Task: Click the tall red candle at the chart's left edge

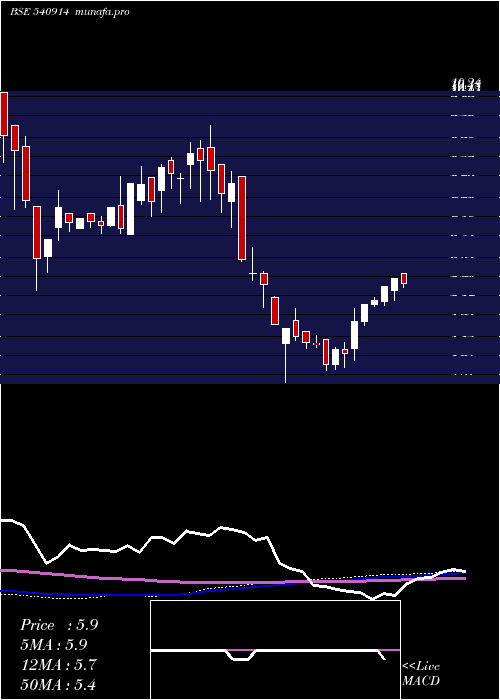Action: pos(4,113)
